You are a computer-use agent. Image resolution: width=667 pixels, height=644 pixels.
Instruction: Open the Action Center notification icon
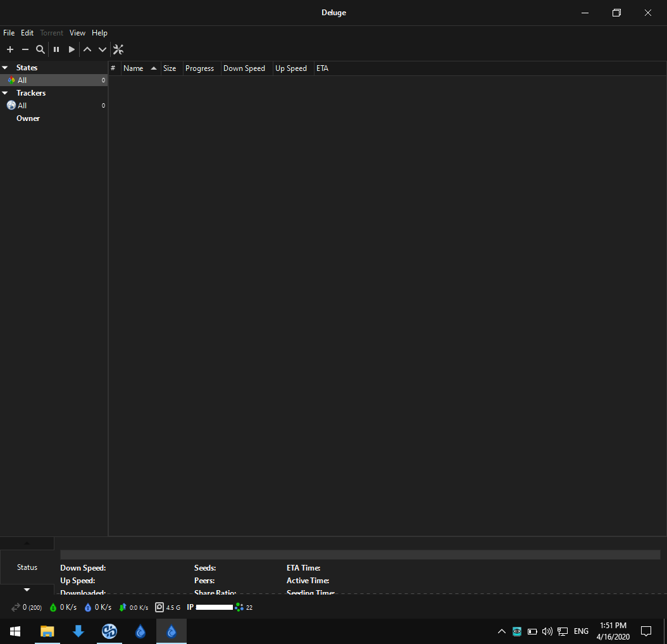pos(646,631)
